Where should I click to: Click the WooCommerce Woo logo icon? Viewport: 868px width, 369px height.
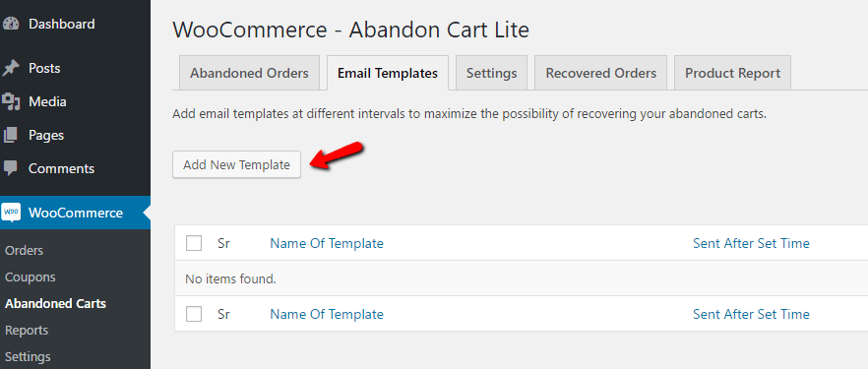(x=11, y=213)
